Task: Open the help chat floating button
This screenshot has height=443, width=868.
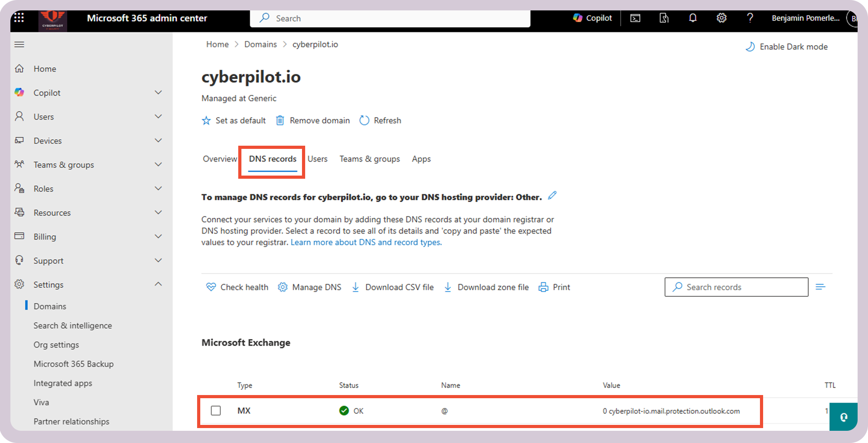Action: [x=843, y=417]
